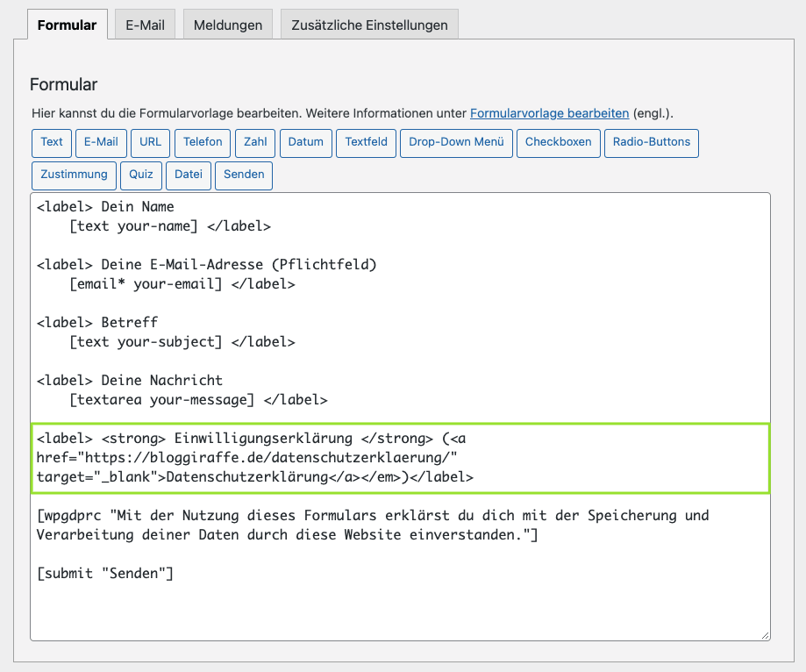This screenshot has width=806, height=672.
Task: Select the Formular tab
Action: click(68, 25)
